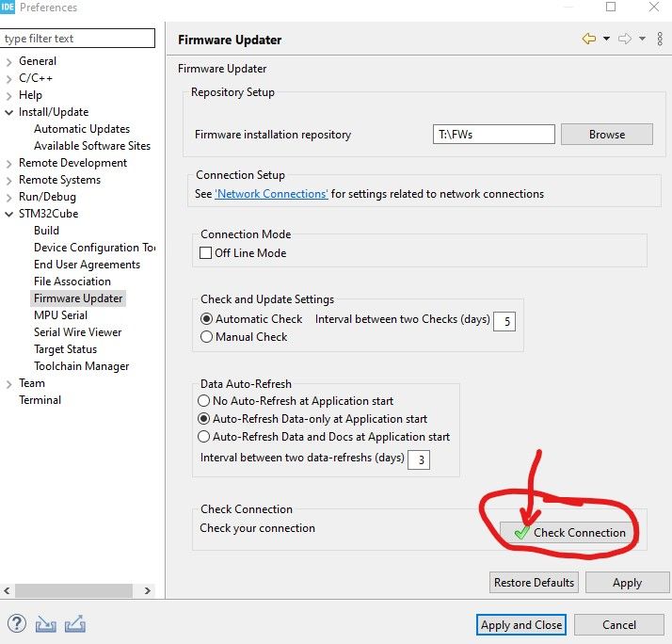Click the Apply button

(627, 582)
